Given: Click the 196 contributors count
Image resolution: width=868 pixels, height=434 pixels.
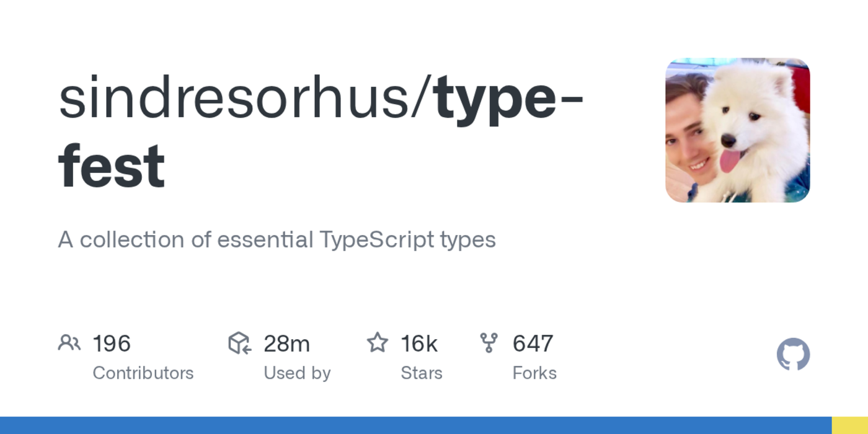Looking at the screenshot, I should pos(112,343).
